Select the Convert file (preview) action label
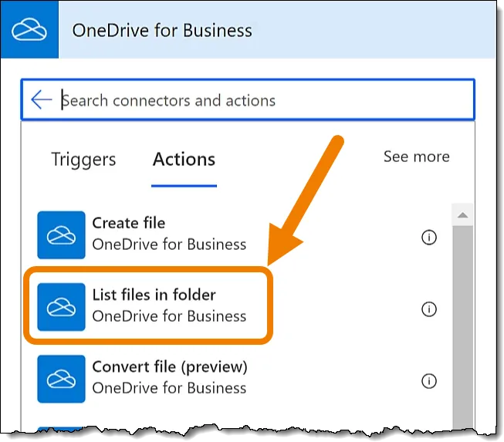 (x=170, y=366)
